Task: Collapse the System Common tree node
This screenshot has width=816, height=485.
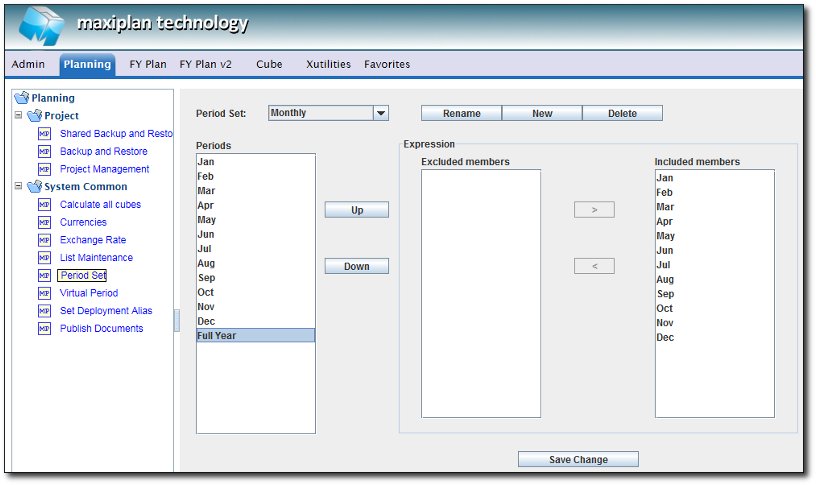Action: (x=18, y=186)
